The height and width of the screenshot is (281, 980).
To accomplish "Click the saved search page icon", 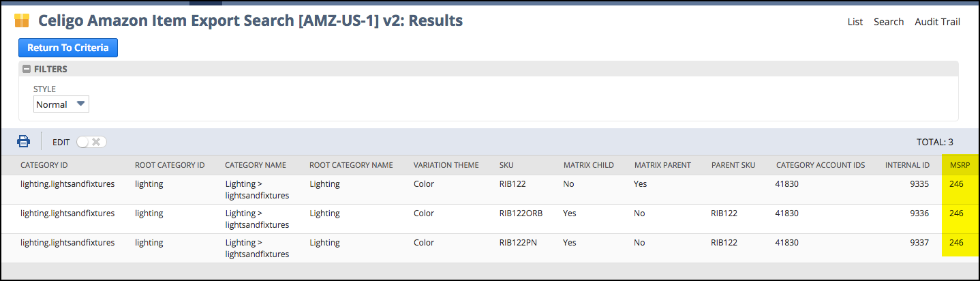I will [x=22, y=20].
